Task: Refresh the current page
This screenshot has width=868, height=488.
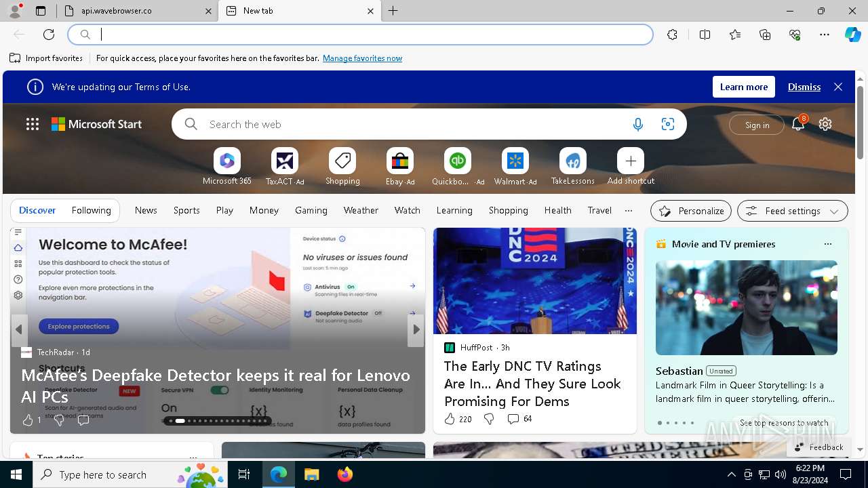Action: 49,35
